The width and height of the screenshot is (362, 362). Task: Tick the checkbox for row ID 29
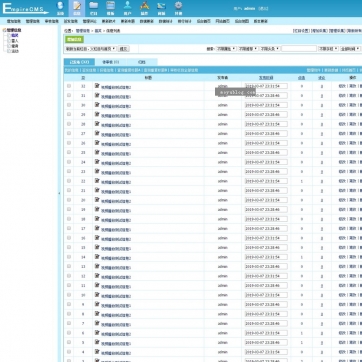pyautogui.click(x=69, y=114)
